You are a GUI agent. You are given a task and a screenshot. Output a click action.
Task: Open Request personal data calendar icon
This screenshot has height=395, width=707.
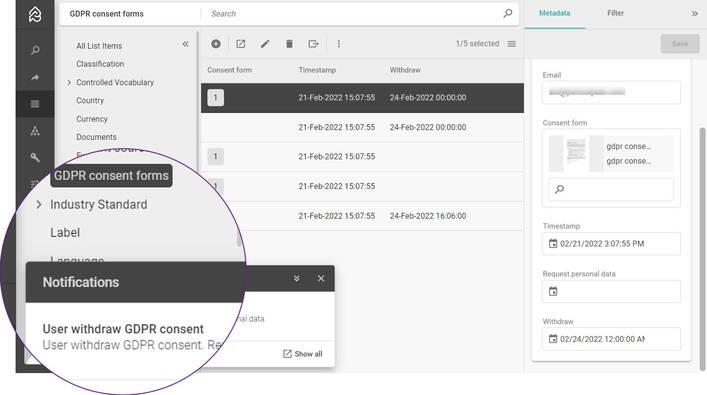pos(553,291)
